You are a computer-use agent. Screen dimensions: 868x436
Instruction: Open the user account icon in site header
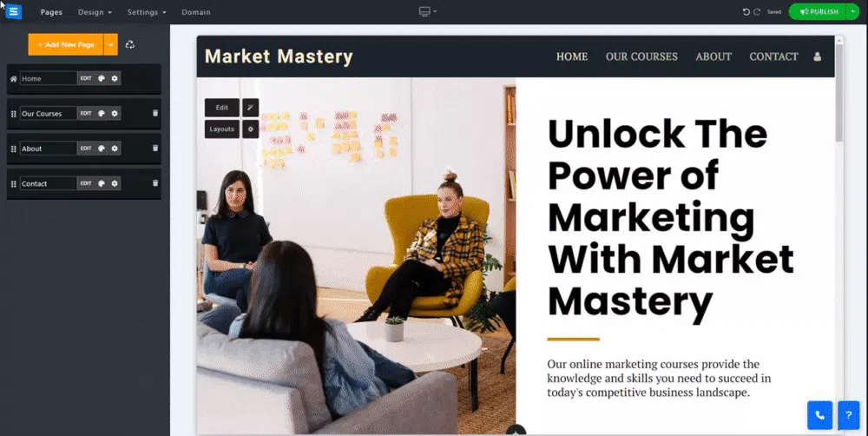pos(817,56)
